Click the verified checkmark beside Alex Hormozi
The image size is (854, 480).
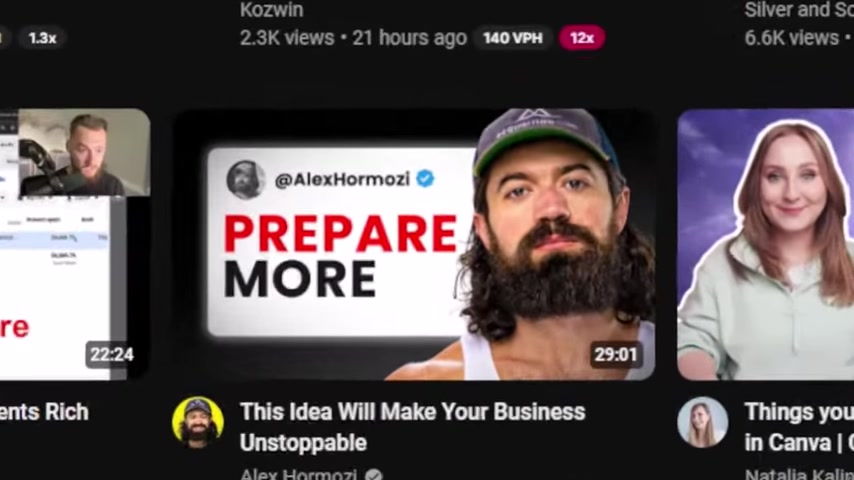[374, 475]
